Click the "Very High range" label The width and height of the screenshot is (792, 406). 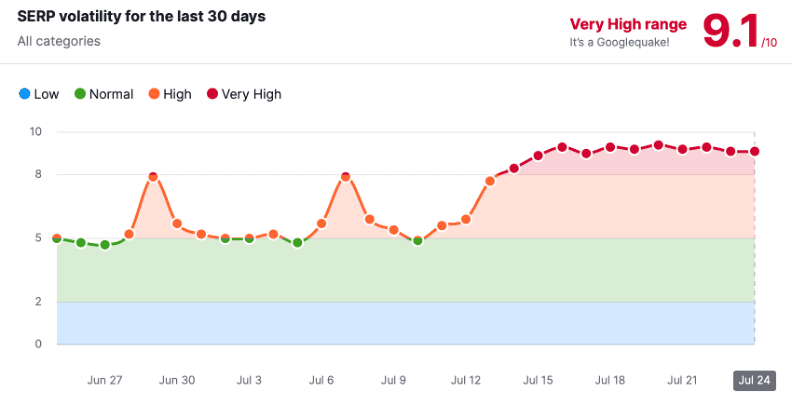point(628,24)
